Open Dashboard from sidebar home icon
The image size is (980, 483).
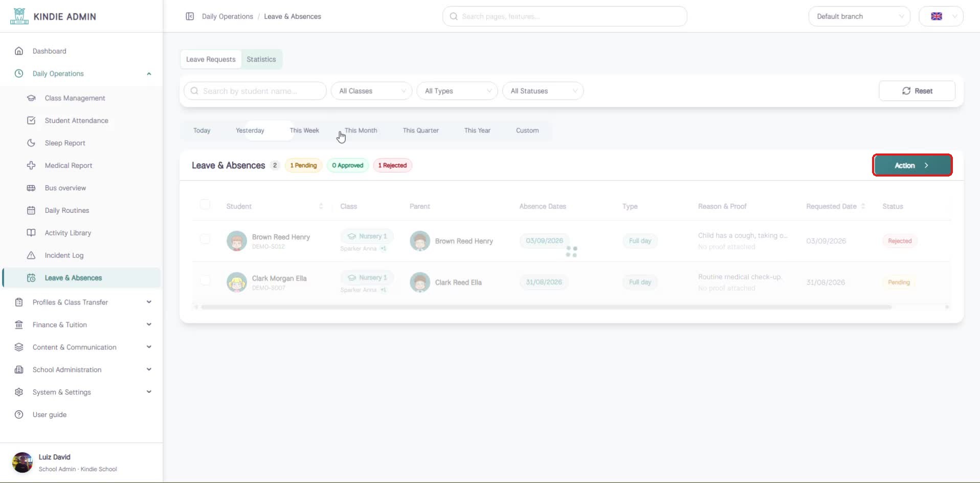click(x=19, y=51)
